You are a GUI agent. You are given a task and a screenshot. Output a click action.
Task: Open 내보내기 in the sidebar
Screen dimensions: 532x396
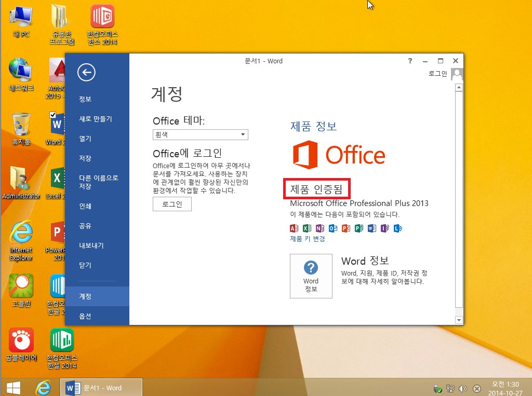(x=91, y=245)
